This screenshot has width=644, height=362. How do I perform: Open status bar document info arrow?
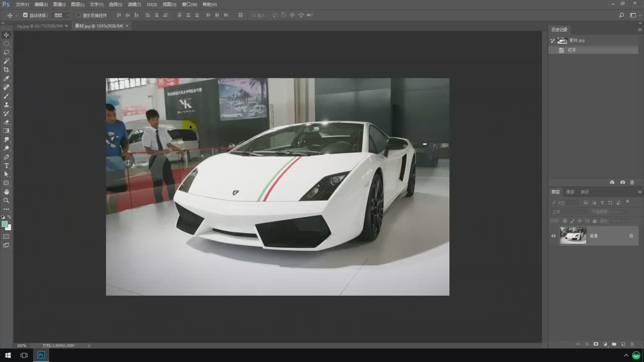click(x=89, y=345)
